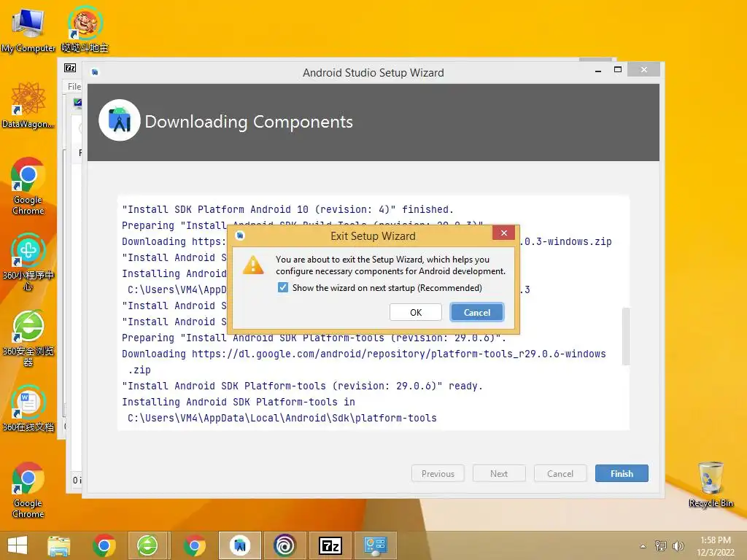This screenshot has height=560, width=747.
Task: Select the 360小程序中心 desktop shortcut
Action: 28,262
